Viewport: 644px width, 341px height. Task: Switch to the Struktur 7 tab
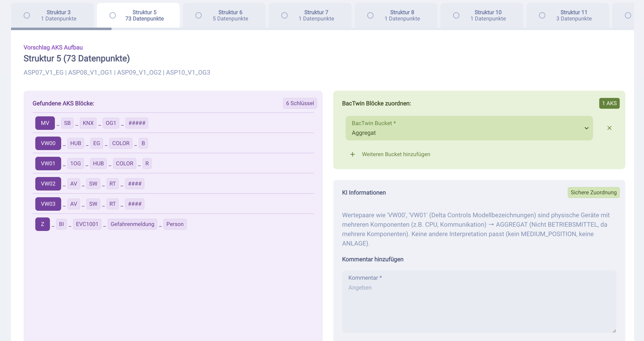pyautogui.click(x=316, y=15)
